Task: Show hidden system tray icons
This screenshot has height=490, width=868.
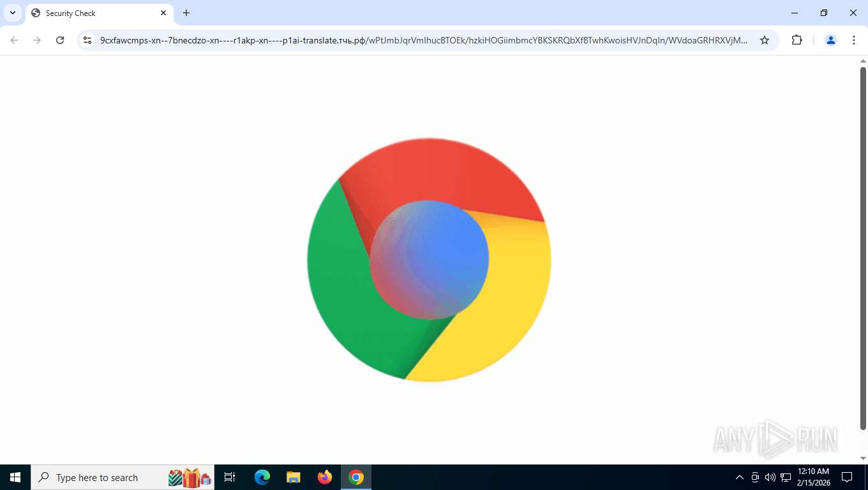Action: (740, 477)
